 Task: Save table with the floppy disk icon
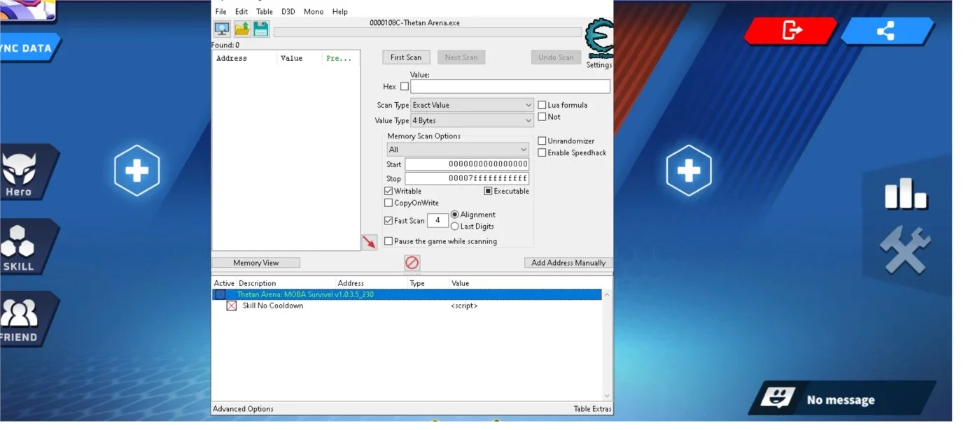(261, 29)
